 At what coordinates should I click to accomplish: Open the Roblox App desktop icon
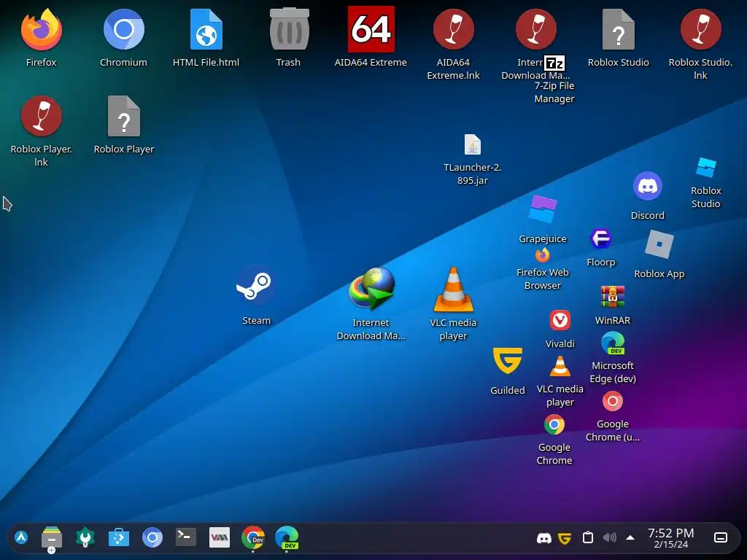tap(659, 244)
